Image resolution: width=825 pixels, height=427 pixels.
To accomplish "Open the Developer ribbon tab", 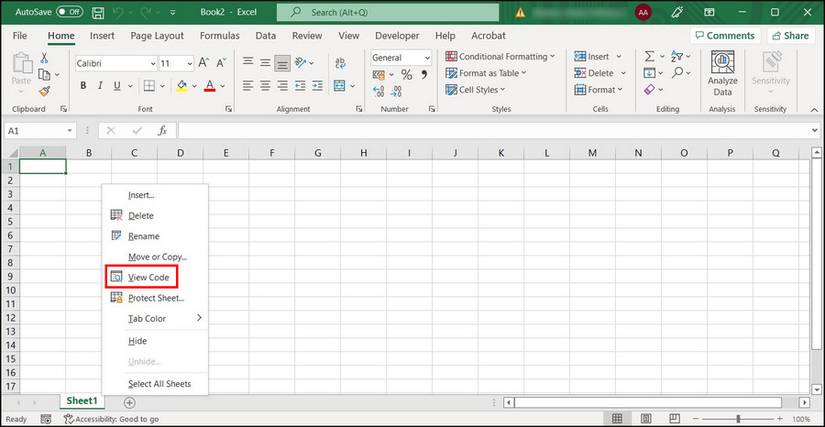I will tap(396, 35).
